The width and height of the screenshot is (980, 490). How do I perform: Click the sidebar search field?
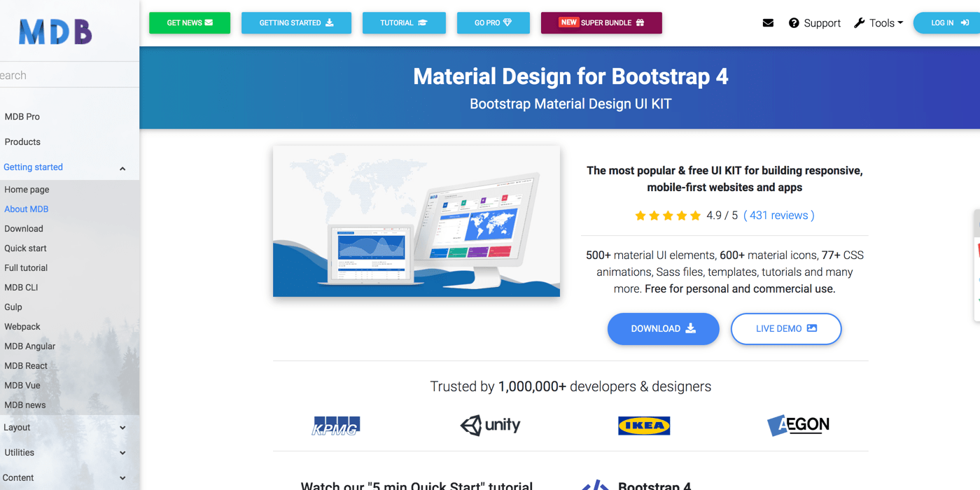69,75
